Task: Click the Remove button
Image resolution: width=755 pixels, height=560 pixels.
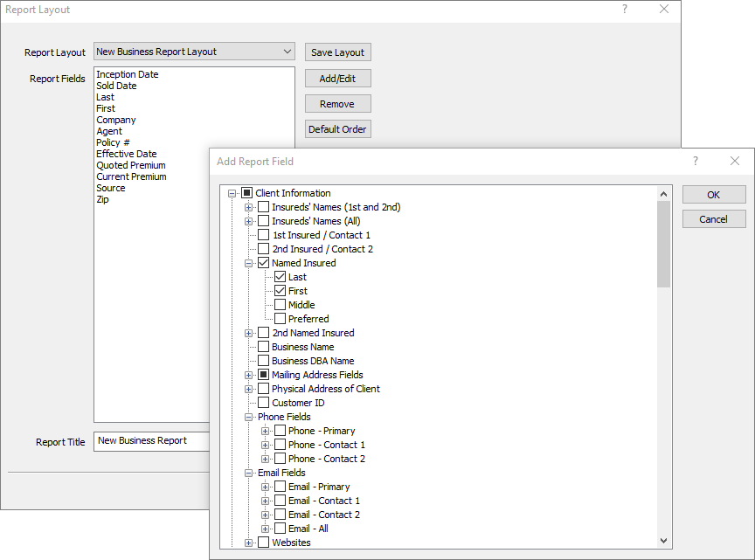Action: [x=337, y=103]
